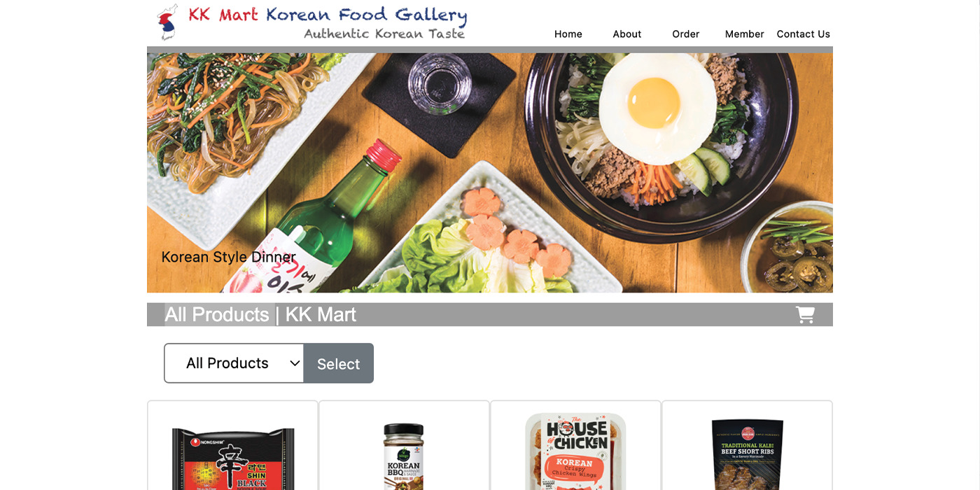Image resolution: width=980 pixels, height=490 pixels.
Task: Open the shopping cart icon
Action: click(805, 315)
